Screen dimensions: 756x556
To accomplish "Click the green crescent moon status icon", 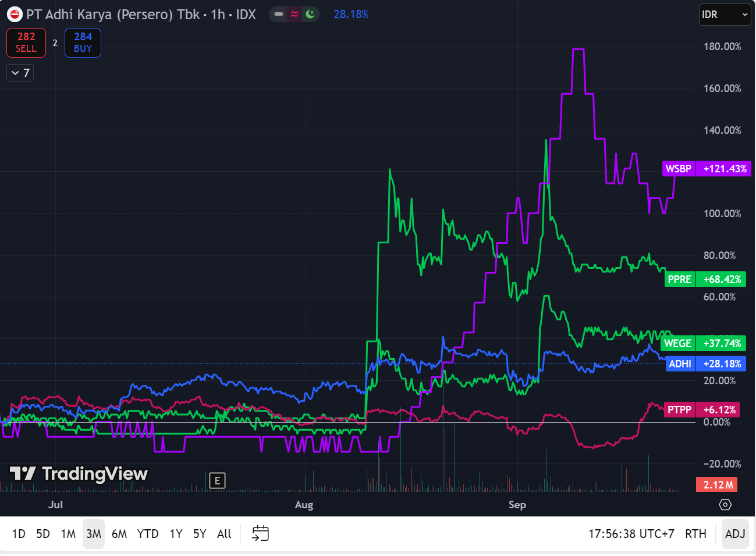I will [310, 14].
